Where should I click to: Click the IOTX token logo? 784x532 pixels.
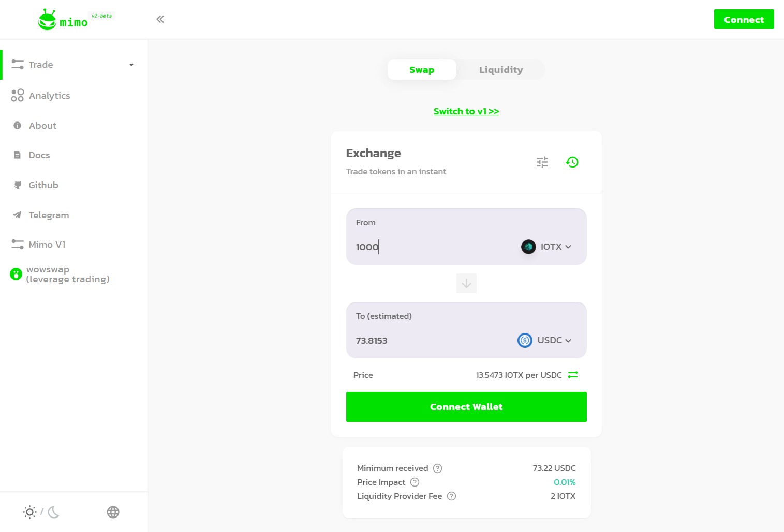click(x=528, y=247)
